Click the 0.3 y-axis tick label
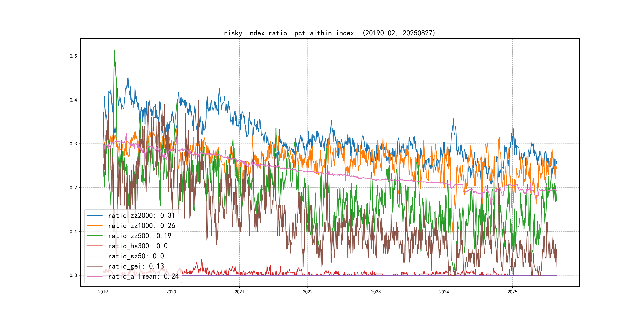Image resolution: width=644 pixels, height=322 pixels. [x=73, y=144]
